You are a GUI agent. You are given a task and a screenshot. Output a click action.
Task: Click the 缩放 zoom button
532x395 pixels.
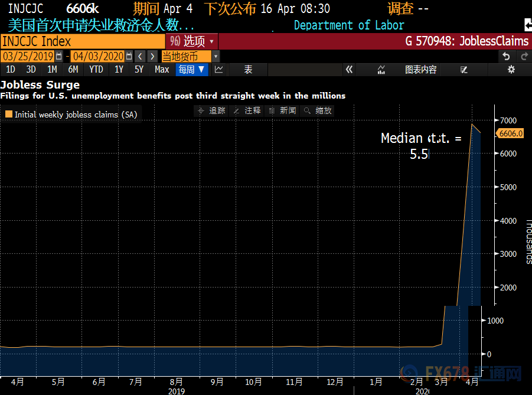point(318,110)
